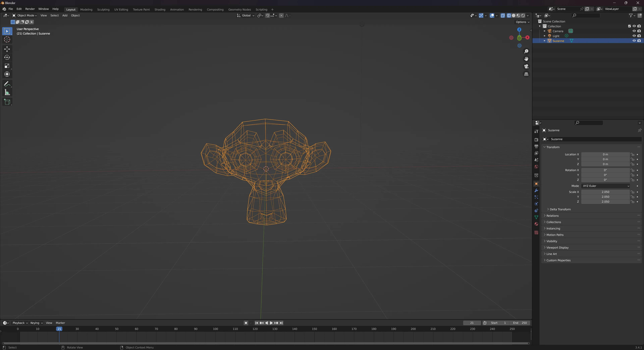
Task: Open the Render menu
Action: click(30, 9)
